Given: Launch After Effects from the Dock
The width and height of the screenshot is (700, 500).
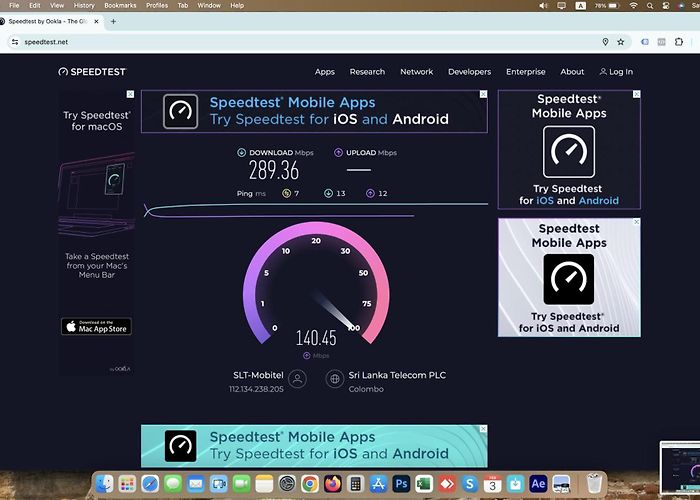Looking at the screenshot, I should pos(538,484).
